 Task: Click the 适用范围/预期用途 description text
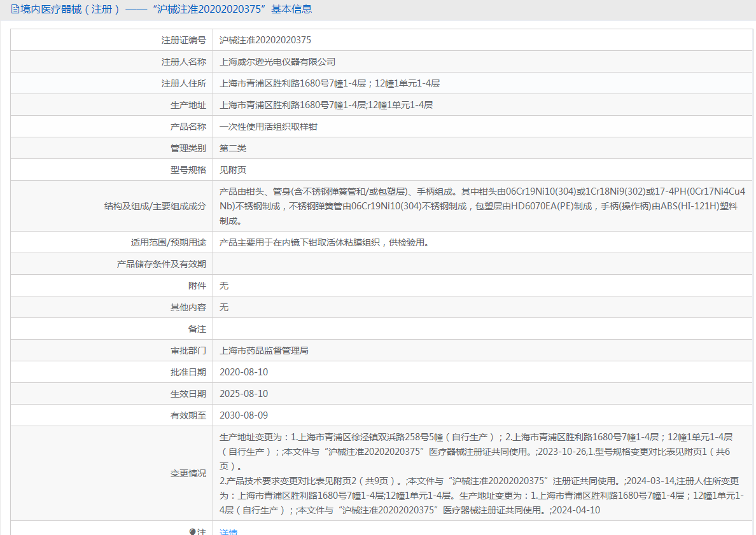(322, 242)
